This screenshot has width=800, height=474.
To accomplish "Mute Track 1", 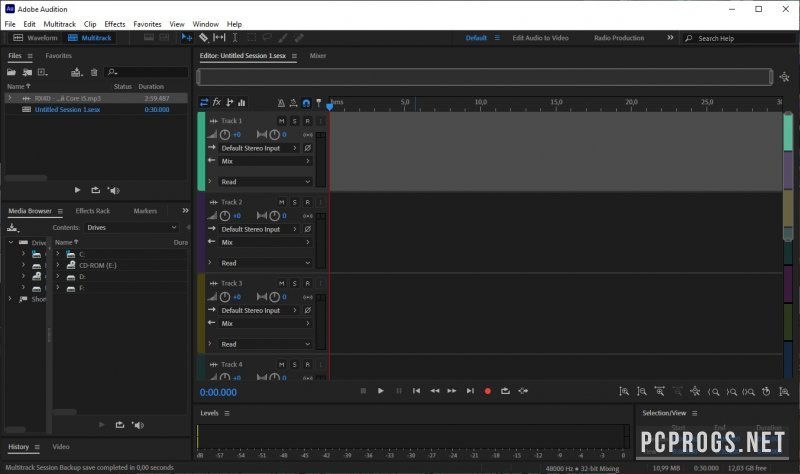I will (282, 121).
